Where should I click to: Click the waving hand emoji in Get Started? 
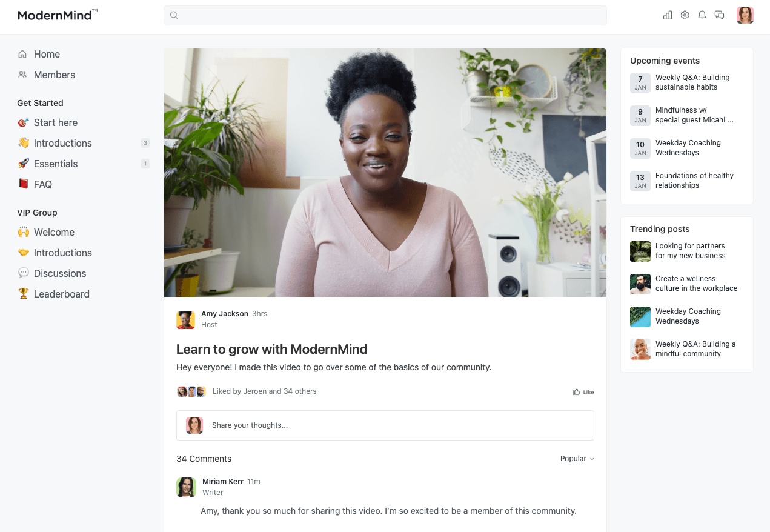pyautogui.click(x=23, y=143)
